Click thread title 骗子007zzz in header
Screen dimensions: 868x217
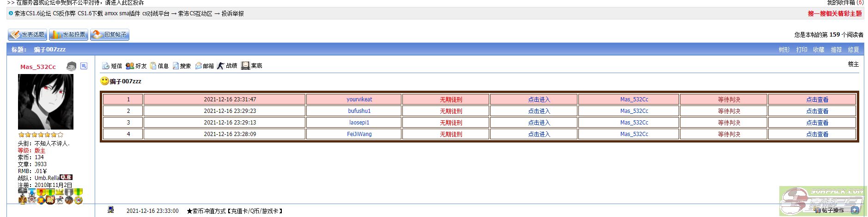[x=49, y=50]
